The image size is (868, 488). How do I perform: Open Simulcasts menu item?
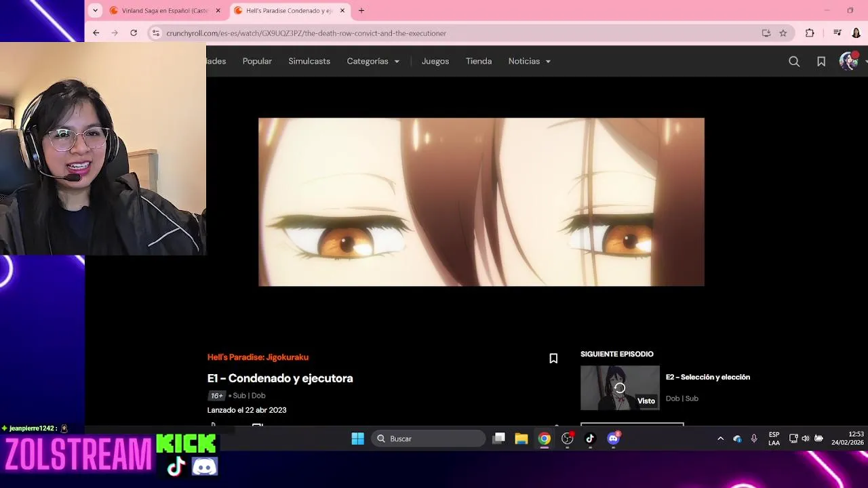pos(309,61)
